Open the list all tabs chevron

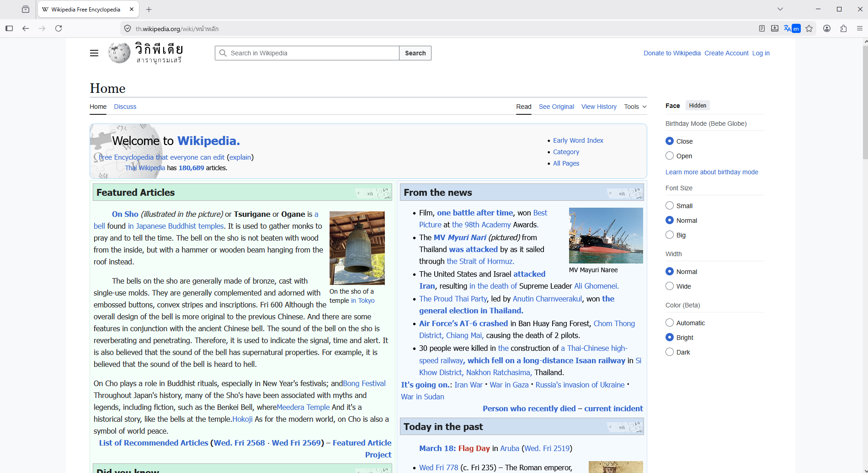(780, 9)
